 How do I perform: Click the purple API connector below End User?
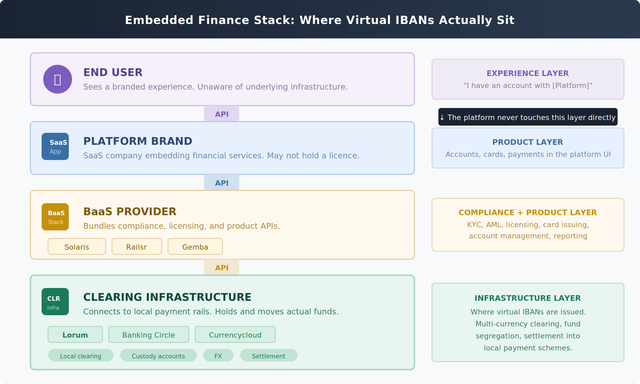pos(222,114)
